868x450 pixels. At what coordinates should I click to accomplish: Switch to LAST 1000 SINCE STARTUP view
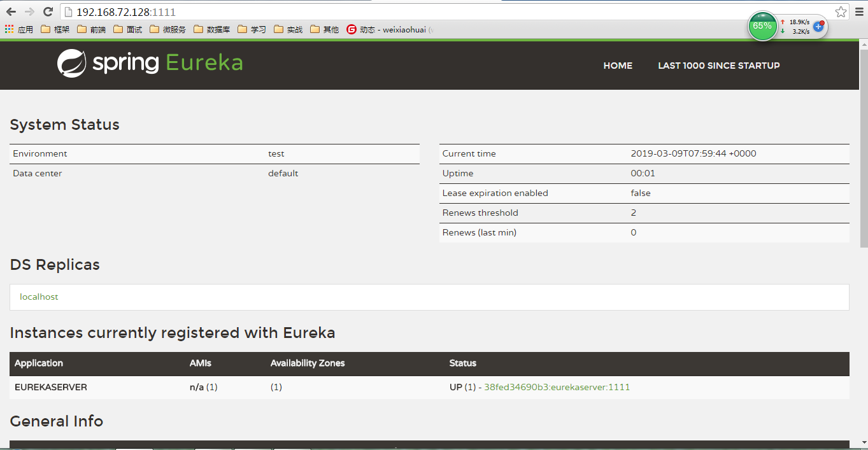718,65
